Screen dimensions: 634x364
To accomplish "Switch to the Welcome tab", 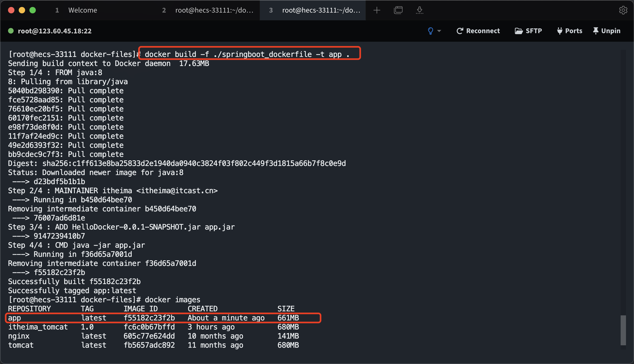I will click(x=82, y=10).
